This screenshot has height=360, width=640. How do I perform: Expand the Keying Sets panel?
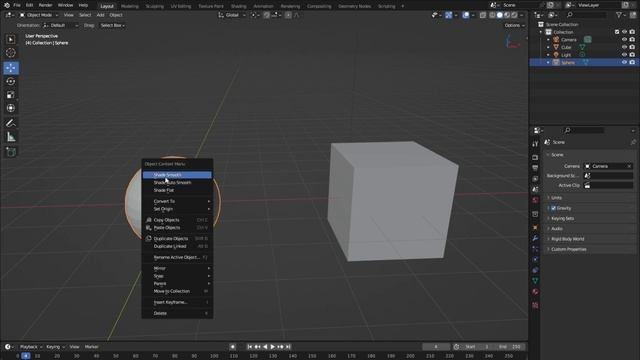tap(590, 218)
